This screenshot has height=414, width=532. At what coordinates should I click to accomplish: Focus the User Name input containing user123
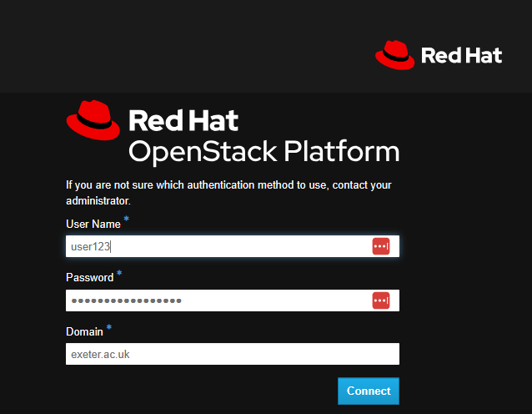(233, 246)
